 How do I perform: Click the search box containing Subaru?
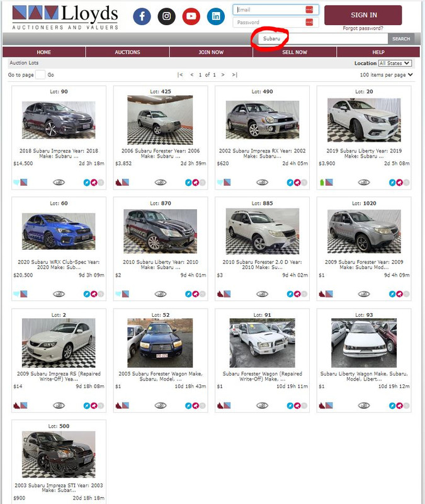click(323, 39)
